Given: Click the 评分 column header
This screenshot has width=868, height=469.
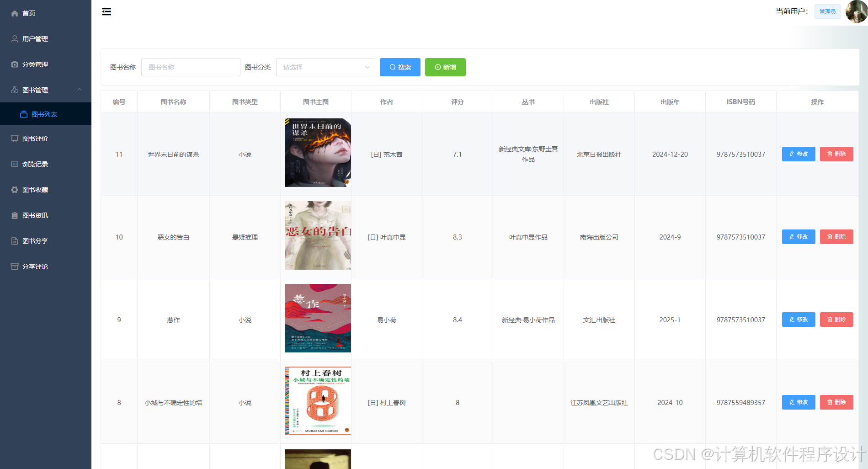Looking at the screenshot, I should tap(458, 102).
